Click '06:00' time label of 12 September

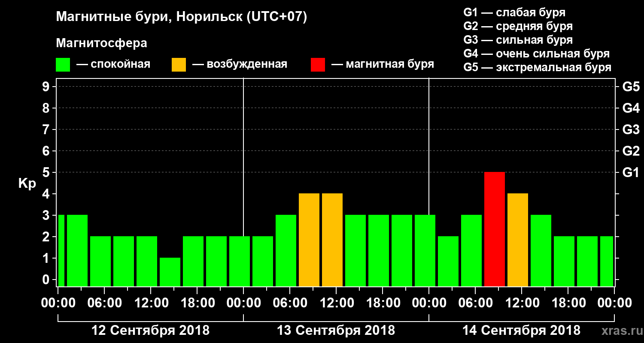(x=104, y=303)
